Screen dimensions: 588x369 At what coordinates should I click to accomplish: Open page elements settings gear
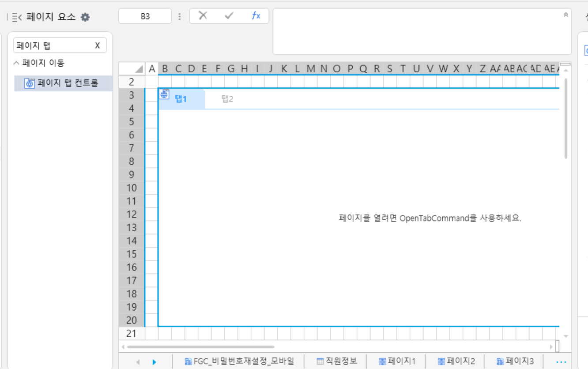(85, 17)
